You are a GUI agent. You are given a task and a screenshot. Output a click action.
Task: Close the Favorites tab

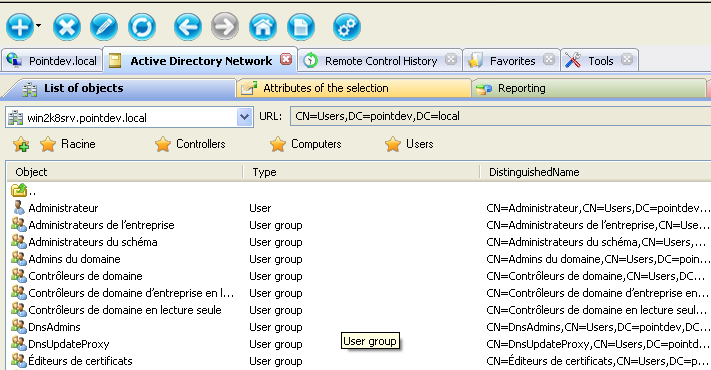pyautogui.click(x=549, y=59)
